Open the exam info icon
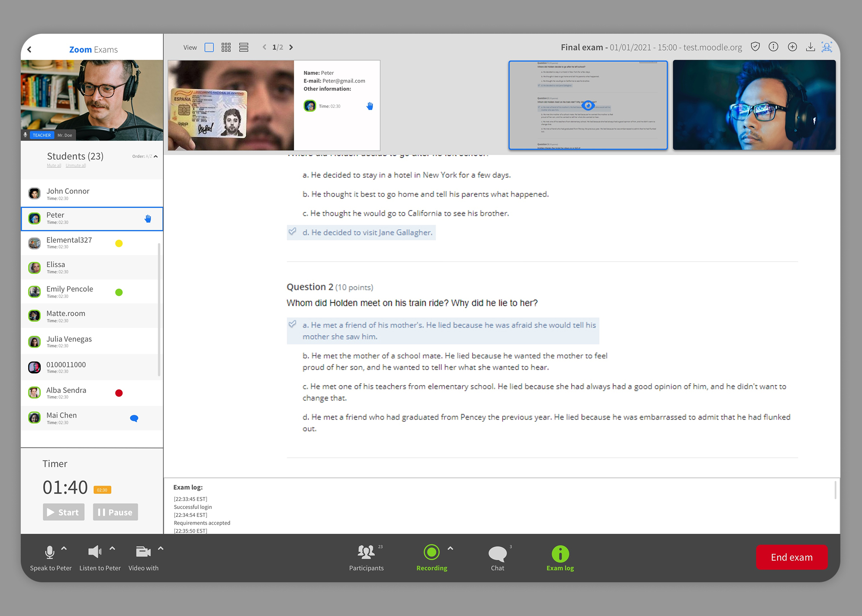The image size is (862, 616). 773,47
